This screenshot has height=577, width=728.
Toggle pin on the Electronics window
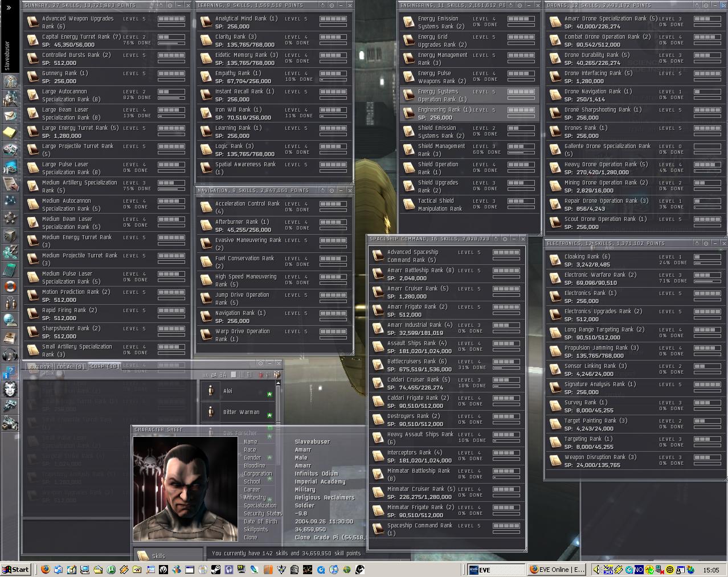coord(706,243)
